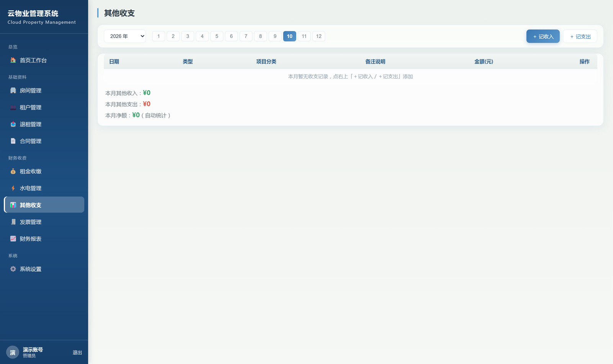
Task: Click the active month 10 tab
Action: [x=290, y=36]
